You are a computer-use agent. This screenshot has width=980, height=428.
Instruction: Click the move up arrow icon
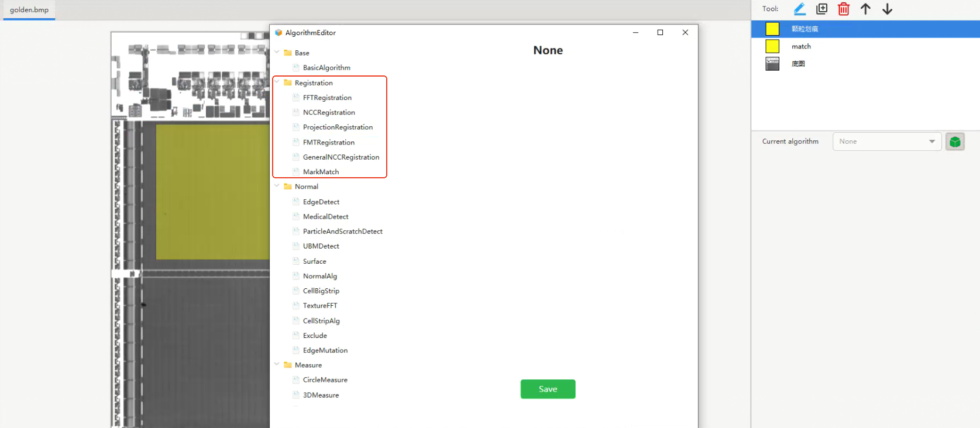point(865,9)
